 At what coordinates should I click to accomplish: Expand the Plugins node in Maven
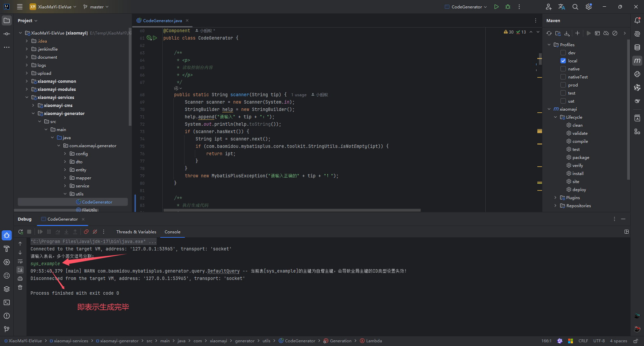tap(555, 198)
